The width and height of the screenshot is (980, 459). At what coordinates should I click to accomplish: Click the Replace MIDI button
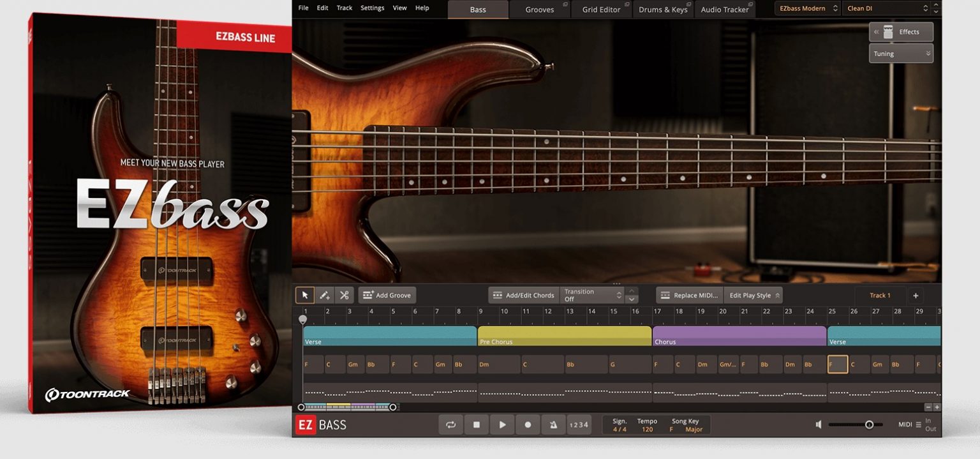pos(690,295)
